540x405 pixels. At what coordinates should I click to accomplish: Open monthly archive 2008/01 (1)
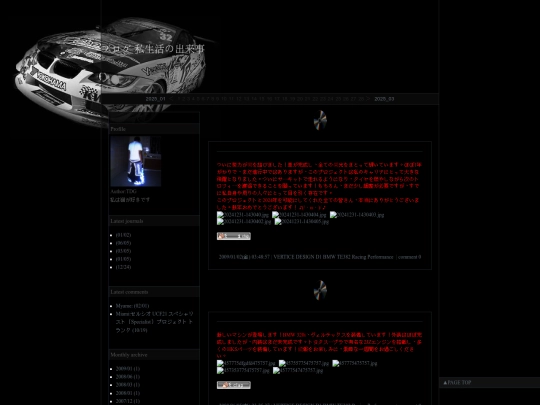point(128,393)
